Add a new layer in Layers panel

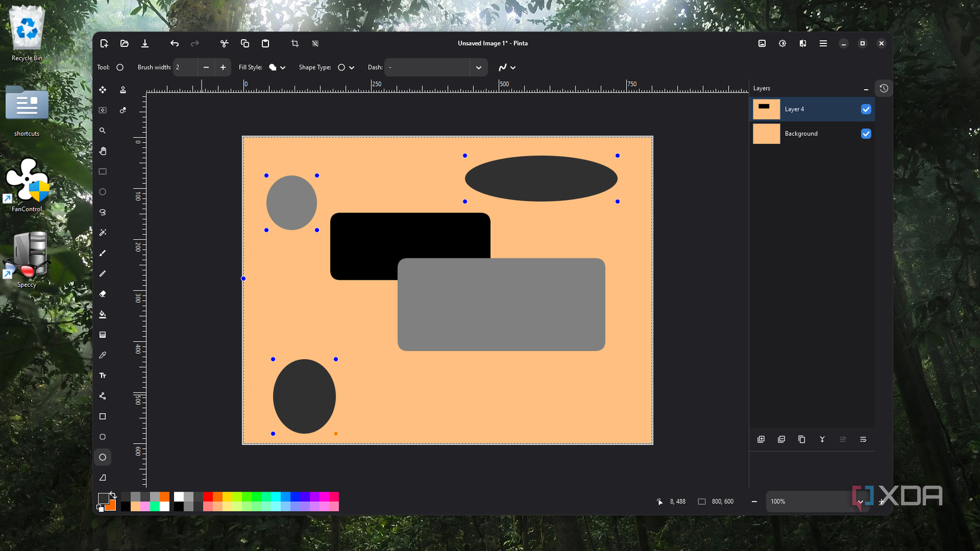[761, 439]
